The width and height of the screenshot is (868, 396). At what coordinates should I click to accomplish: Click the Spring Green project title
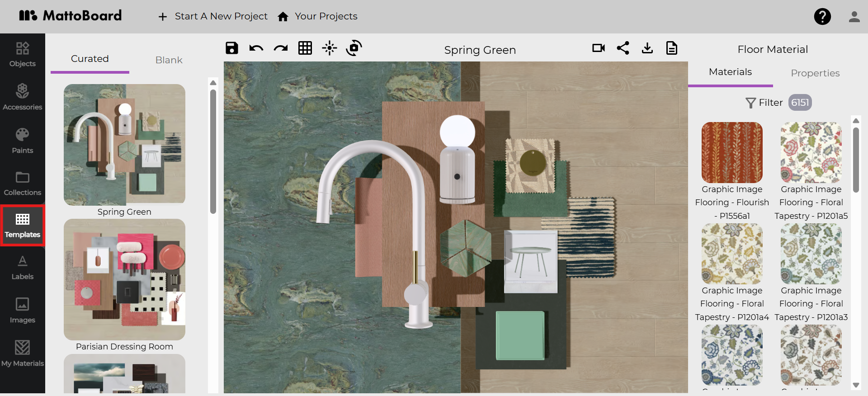pos(480,50)
